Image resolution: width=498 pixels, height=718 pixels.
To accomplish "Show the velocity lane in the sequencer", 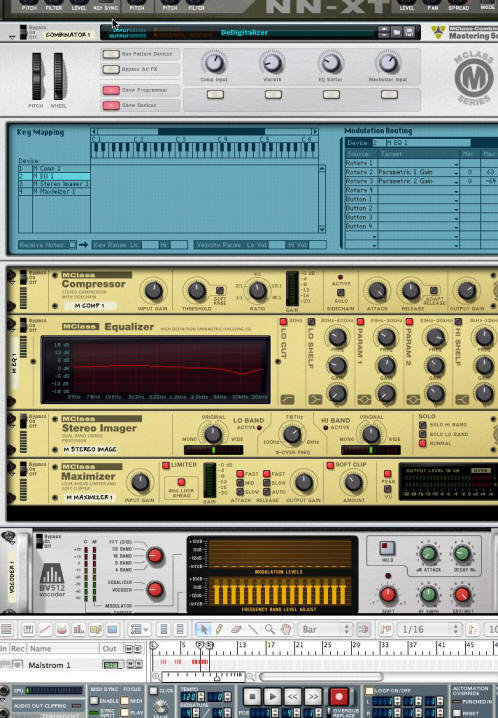I will 79,630.
